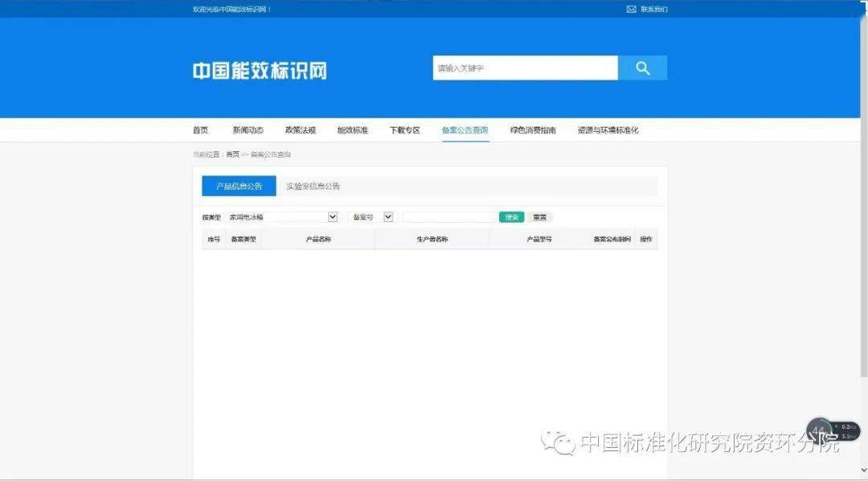Click the 中国能效标识网 site logo
Viewport: 868px width, 481px height.
coord(260,70)
